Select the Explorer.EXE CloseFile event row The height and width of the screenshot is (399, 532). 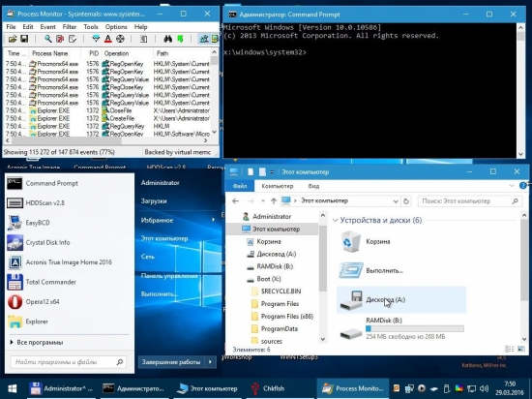click(107, 110)
